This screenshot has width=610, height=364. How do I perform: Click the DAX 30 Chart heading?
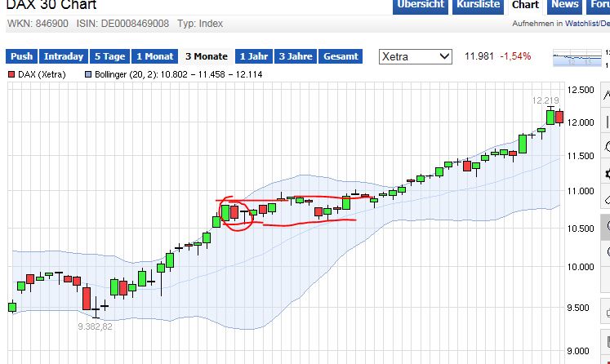[x=51, y=5]
